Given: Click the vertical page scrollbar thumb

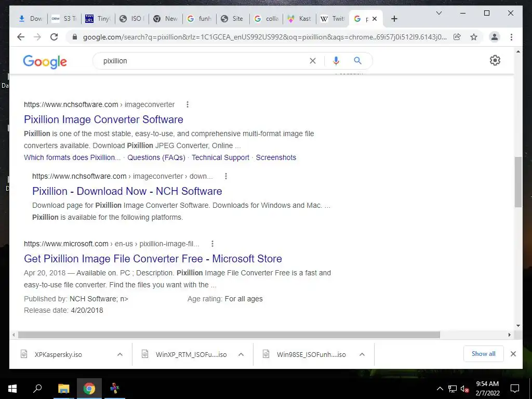Looking at the screenshot, I should [518, 182].
